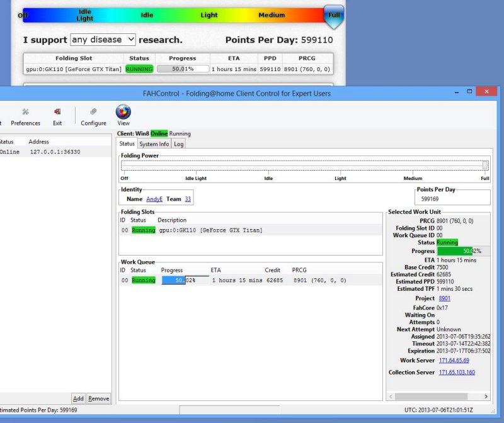Open the Log tab
Viewport: 504px width, 423px height.
[x=178, y=144]
